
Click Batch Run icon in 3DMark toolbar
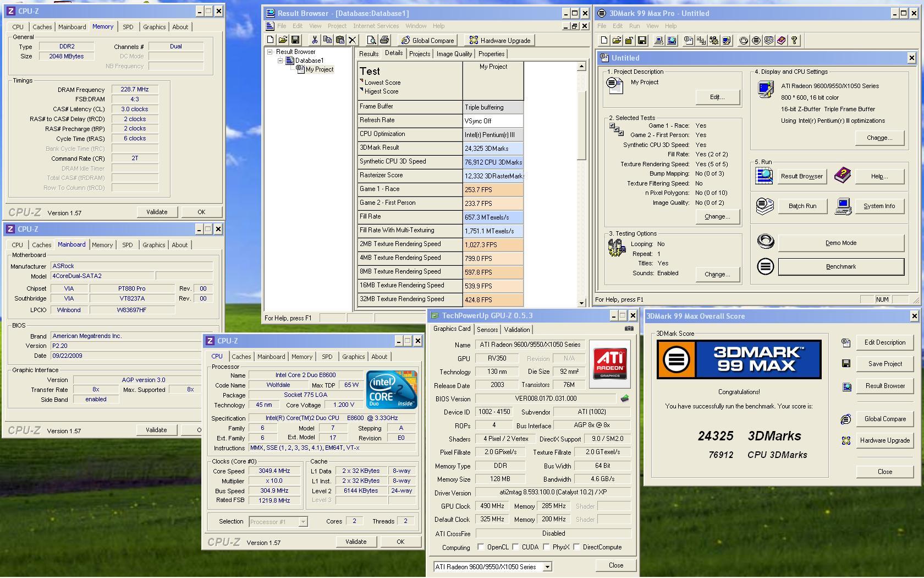point(769,40)
